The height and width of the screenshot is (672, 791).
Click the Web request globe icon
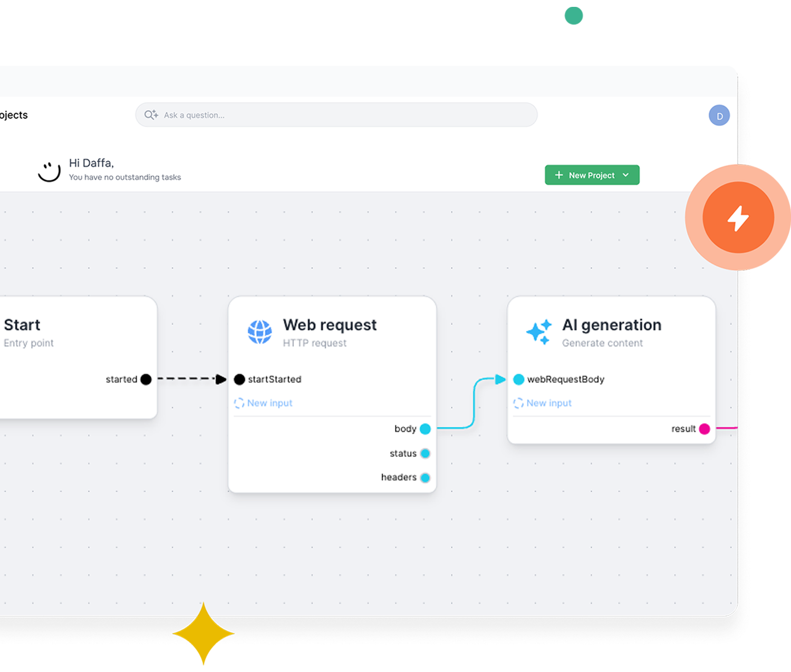(x=260, y=332)
